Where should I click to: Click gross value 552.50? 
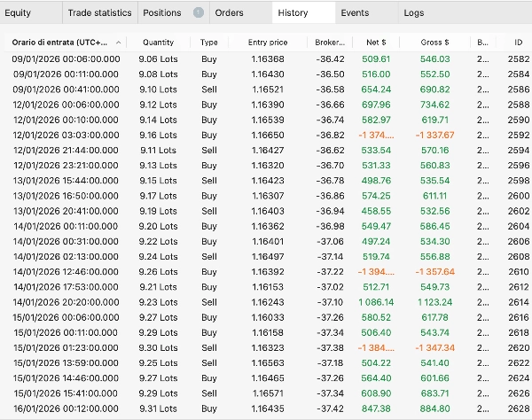(x=434, y=74)
